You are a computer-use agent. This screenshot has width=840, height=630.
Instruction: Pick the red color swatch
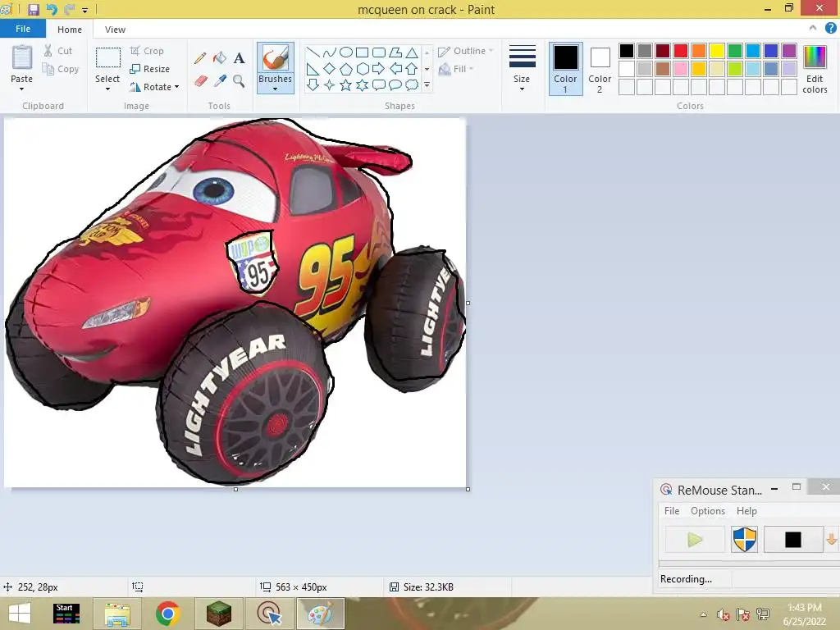coord(681,51)
